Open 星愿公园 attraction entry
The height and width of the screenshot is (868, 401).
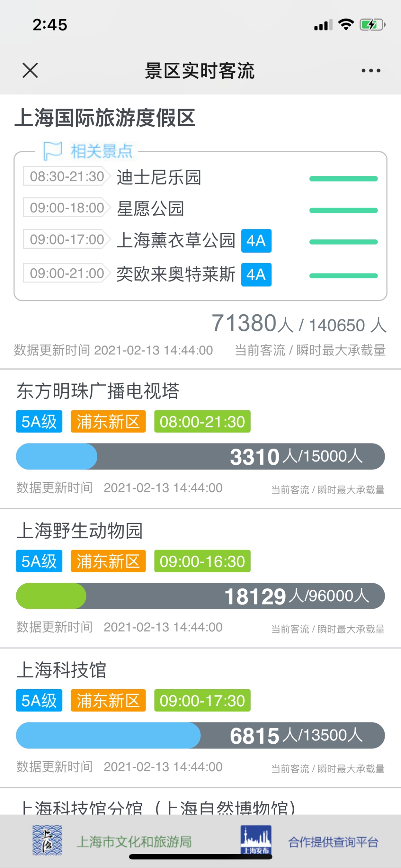[x=150, y=209]
